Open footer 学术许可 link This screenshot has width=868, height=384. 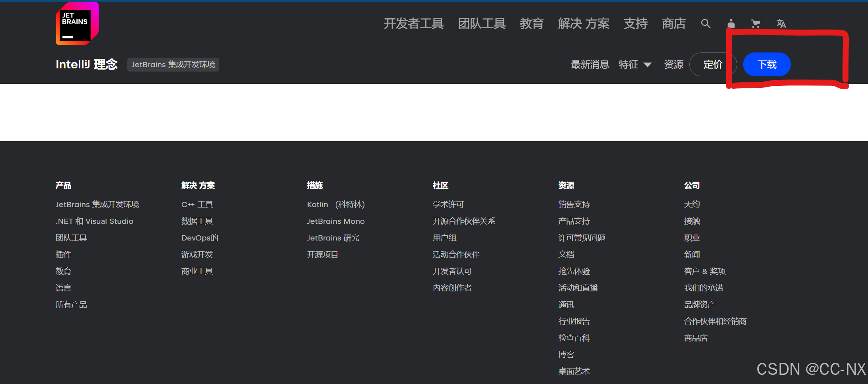click(448, 204)
